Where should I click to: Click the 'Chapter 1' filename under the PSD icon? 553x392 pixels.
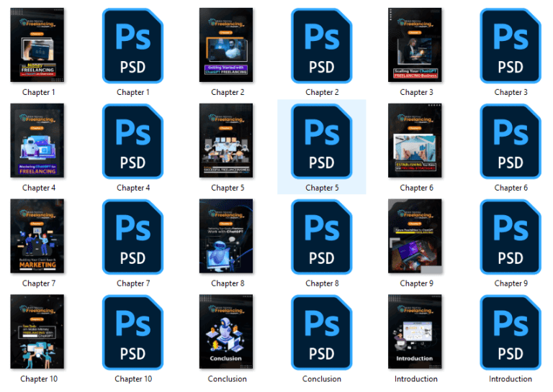click(x=133, y=92)
